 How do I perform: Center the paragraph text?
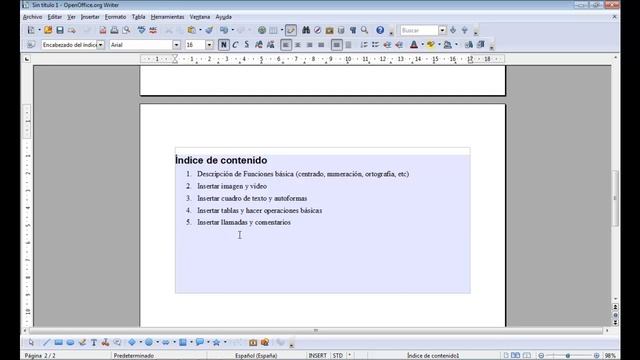[x=298, y=45]
